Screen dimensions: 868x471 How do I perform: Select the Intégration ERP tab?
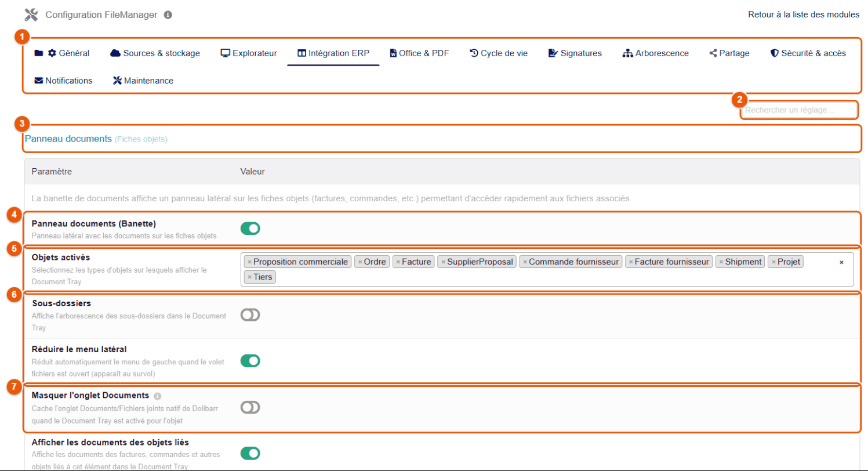333,53
